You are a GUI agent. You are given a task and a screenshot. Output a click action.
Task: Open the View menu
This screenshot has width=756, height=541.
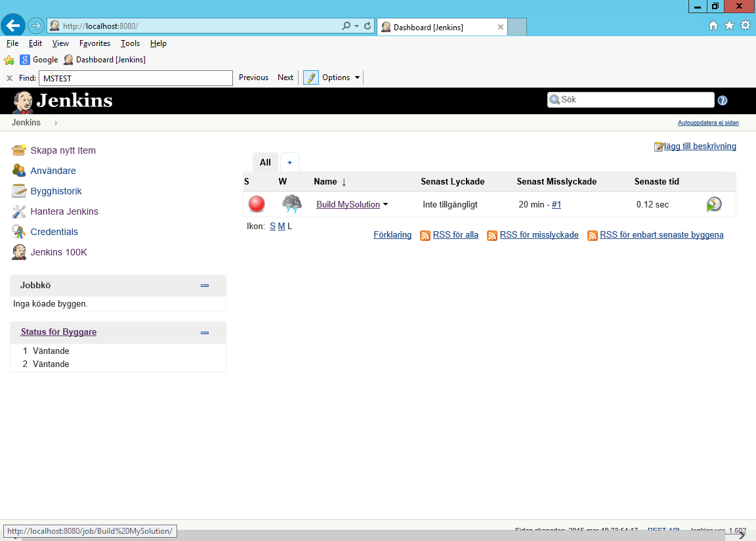click(60, 43)
